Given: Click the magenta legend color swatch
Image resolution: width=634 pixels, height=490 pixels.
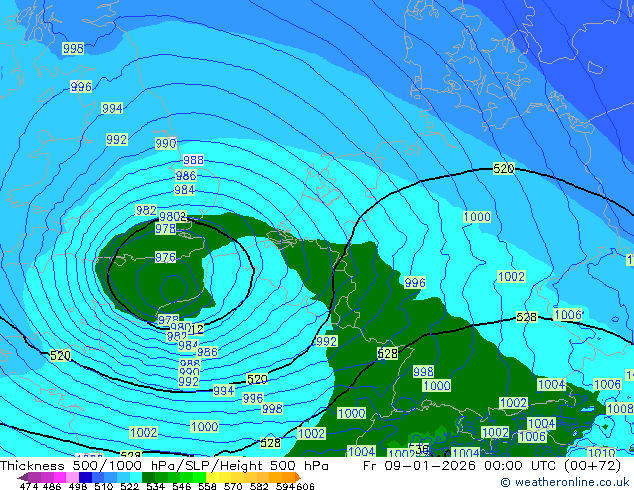Looking at the screenshot, I should [60, 477].
